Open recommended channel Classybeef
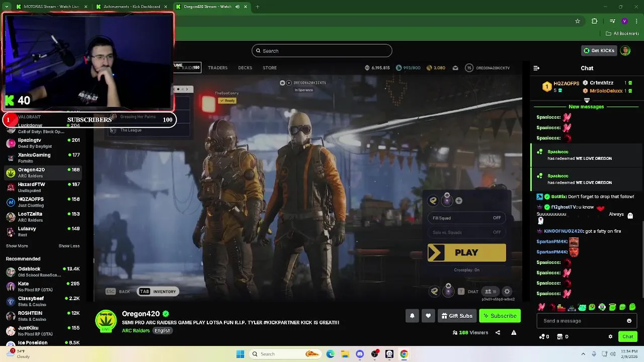The height and width of the screenshot is (362, 644). pos(43,301)
